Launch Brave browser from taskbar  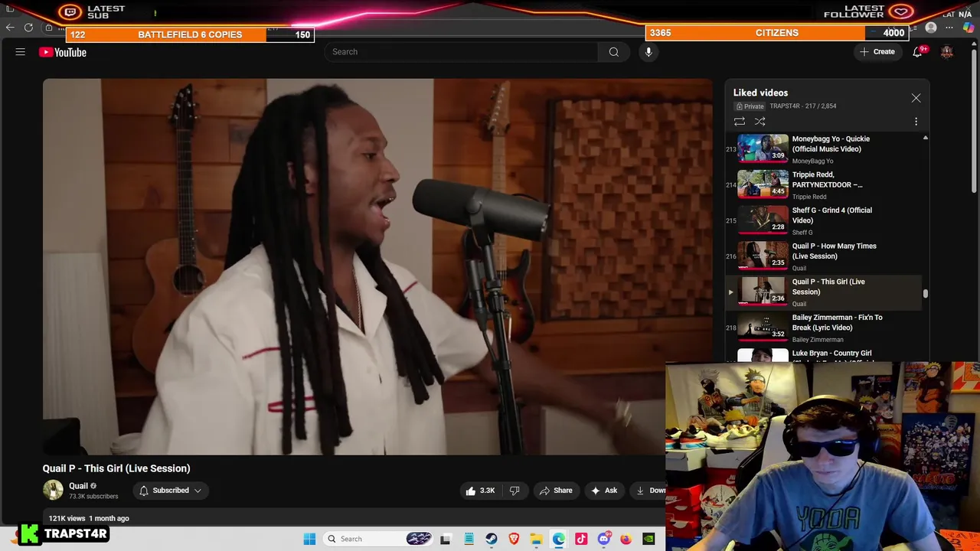(x=514, y=539)
